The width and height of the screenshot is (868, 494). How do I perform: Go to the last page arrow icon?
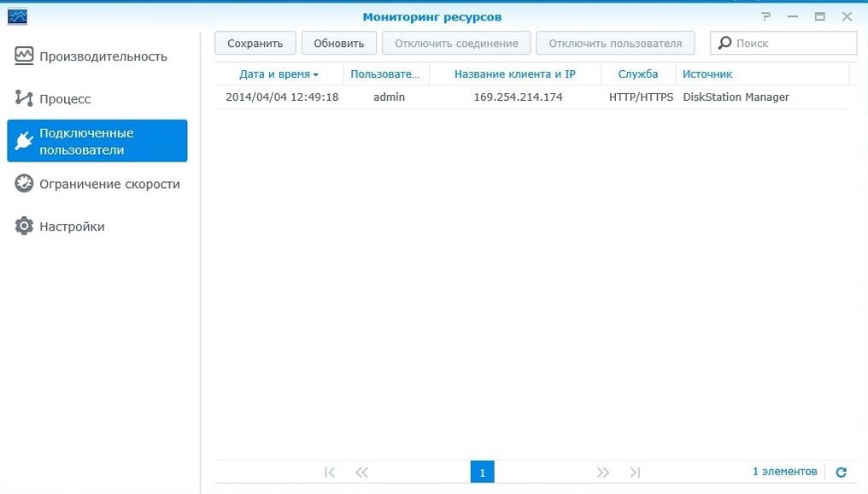pos(635,472)
